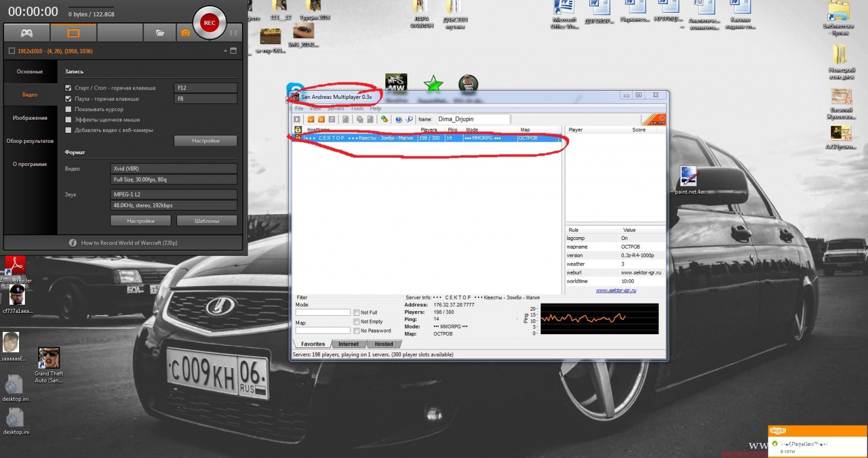
Task: Sort server list by Players column header
Action: click(431, 130)
